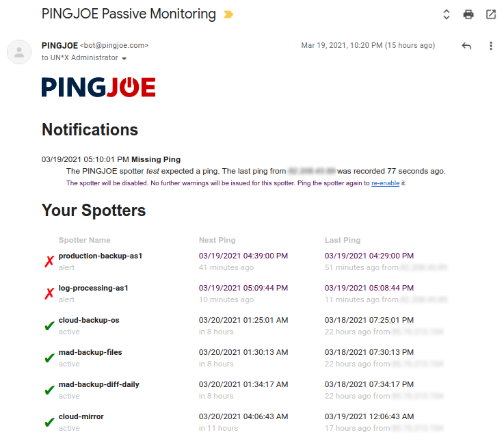Click the expand all messages arrows icon
Image resolution: width=504 pixels, height=441 pixels.
pos(446,14)
